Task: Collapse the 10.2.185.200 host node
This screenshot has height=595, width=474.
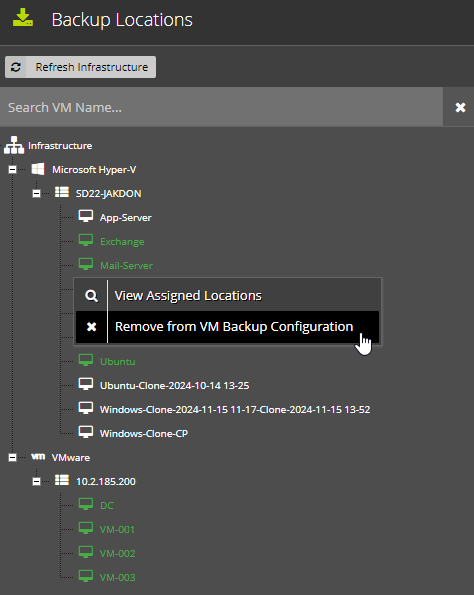Action: click(x=36, y=481)
